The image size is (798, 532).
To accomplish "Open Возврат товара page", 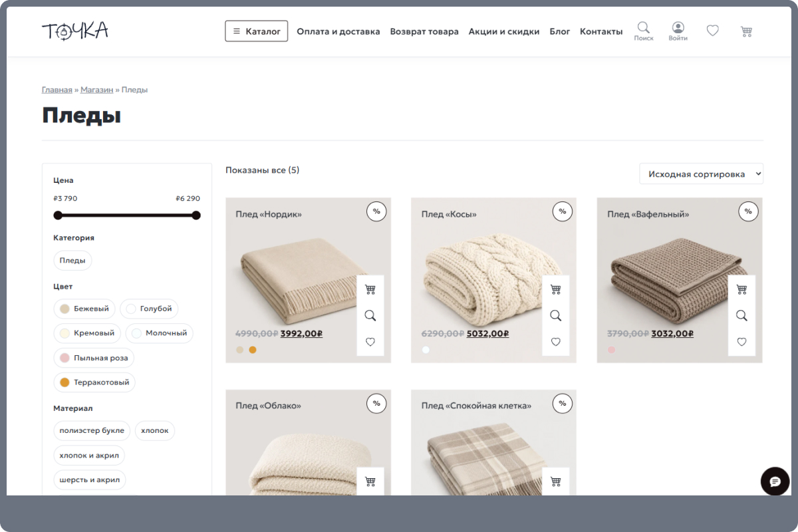I will tap(424, 31).
